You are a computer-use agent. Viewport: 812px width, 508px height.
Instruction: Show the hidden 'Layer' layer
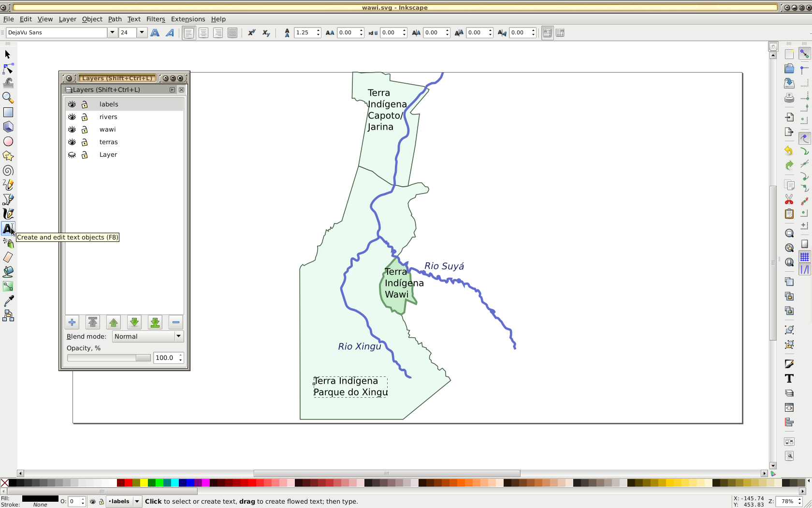point(72,155)
